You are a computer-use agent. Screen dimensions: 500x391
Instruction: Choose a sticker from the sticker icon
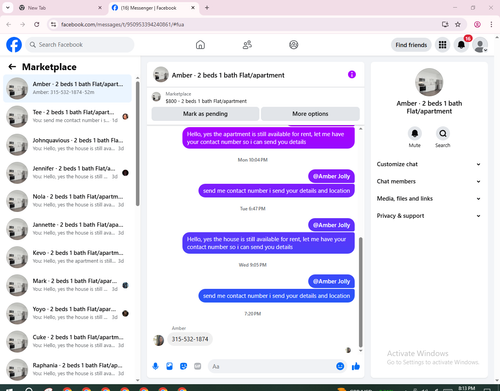pos(184,366)
